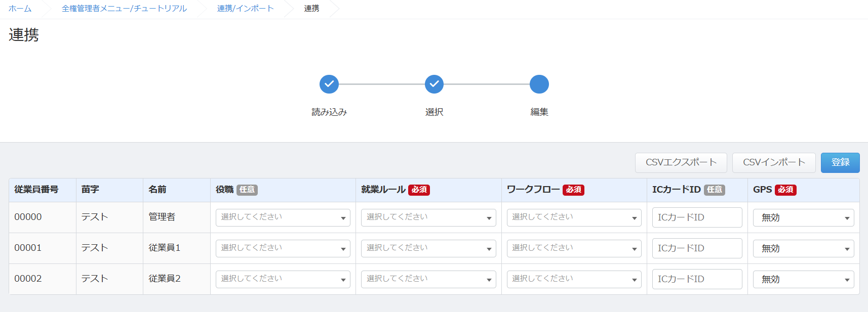Focus ICカードID field for employee 00000
Viewport: 868px width, 312px height.
point(697,217)
